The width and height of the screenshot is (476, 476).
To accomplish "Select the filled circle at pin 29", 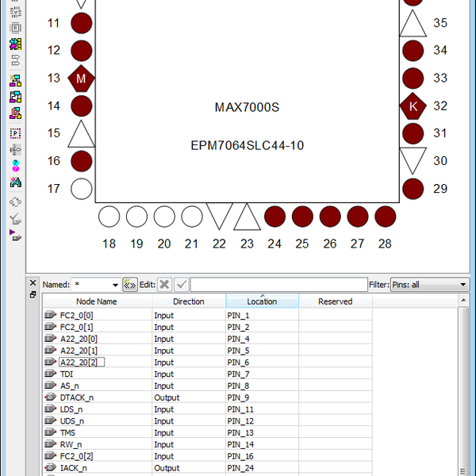I will click(x=413, y=189).
